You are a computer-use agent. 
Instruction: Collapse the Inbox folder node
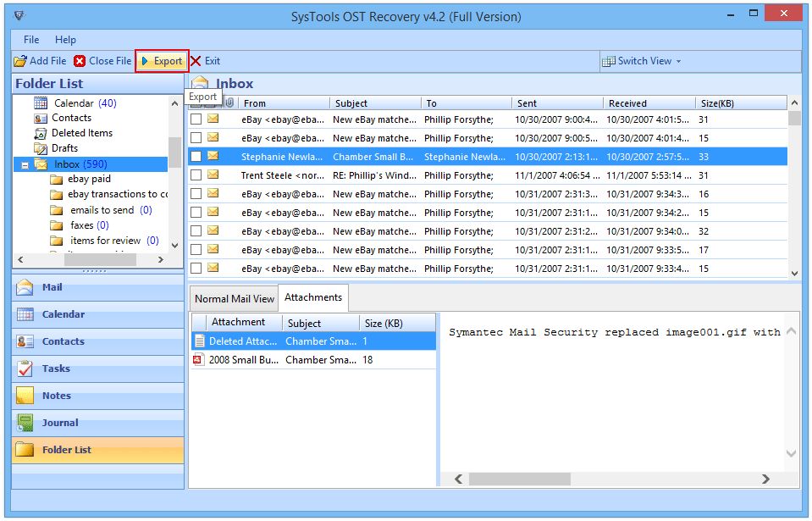[25, 165]
